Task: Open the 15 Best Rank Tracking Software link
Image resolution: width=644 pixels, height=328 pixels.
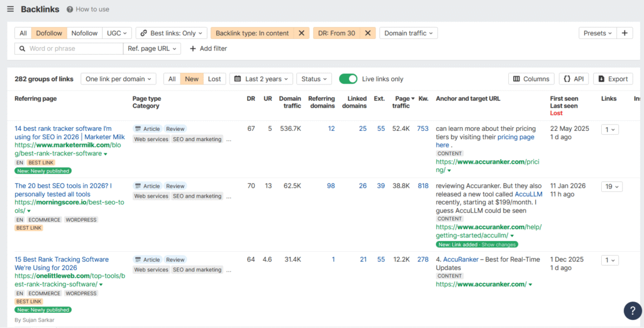Action: pyautogui.click(x=62, y=263)
